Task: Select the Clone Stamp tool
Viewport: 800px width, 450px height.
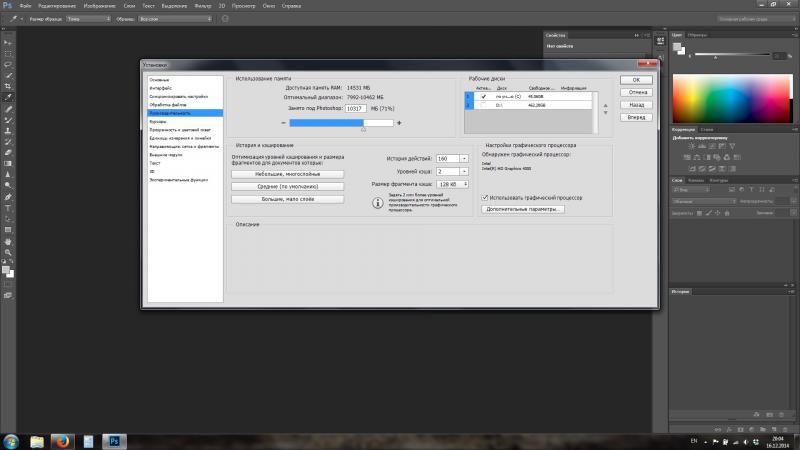Action: pyautogui.click(x=8, y=131)
